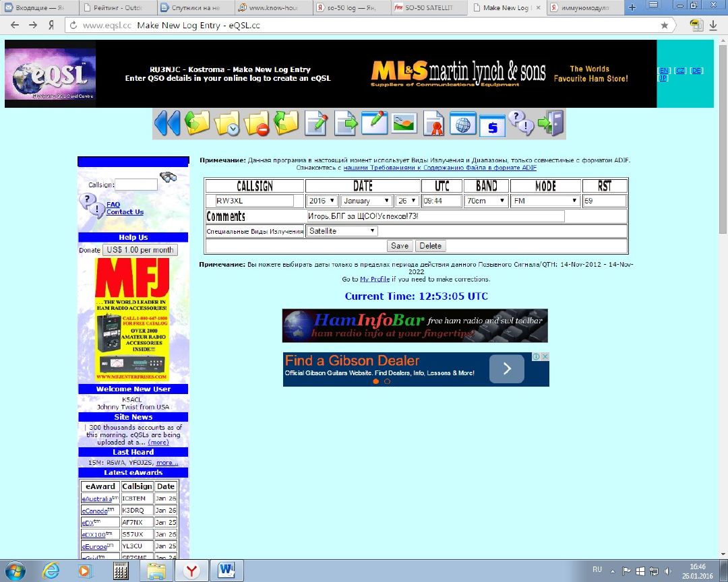The width and height of the screenshot is (728, 582).
Task: Open the Windows Start menu
Action: pos(14,571)
